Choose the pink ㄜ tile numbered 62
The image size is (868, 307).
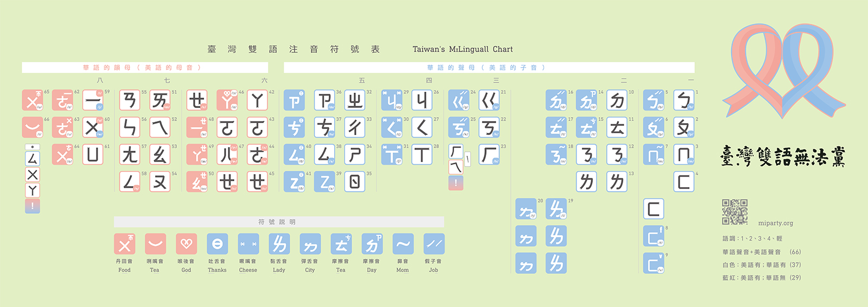(62, 100)
